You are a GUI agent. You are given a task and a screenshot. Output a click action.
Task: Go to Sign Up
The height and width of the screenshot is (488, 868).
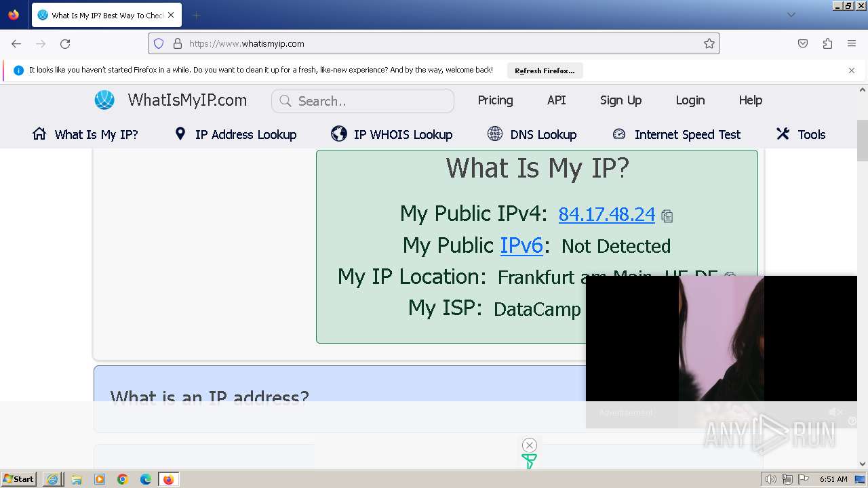point(620,100)
